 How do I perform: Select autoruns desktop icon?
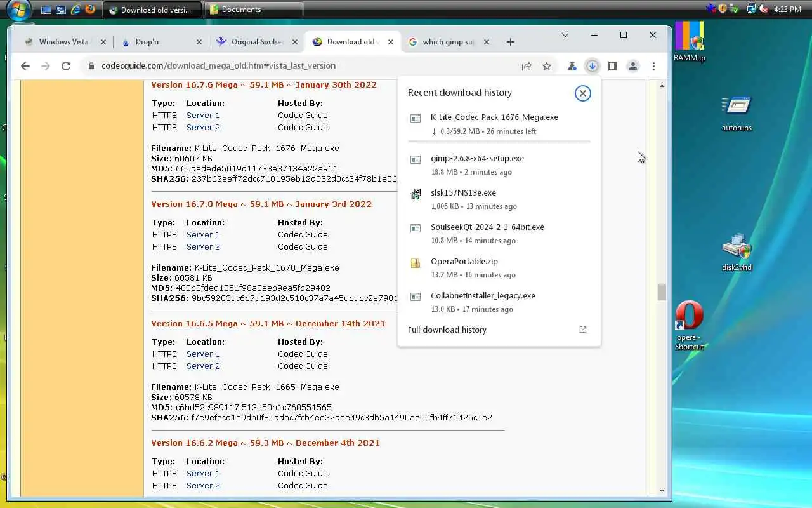[737, 113]
